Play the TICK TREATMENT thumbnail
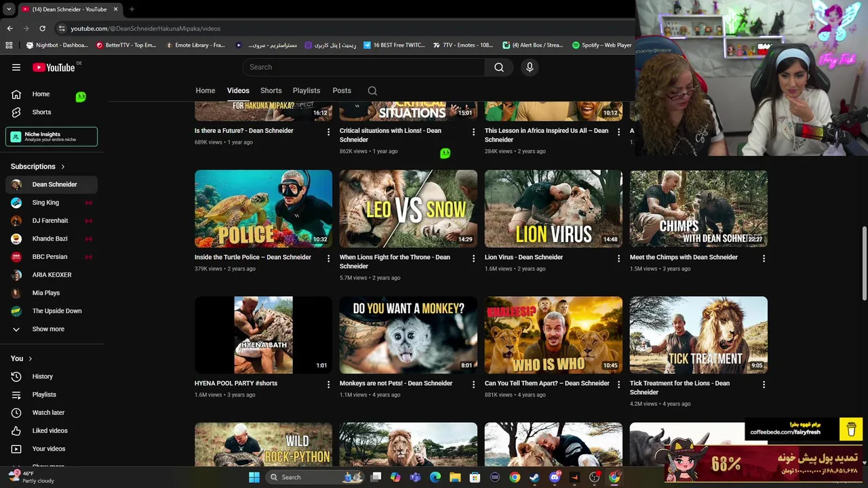Image resolution: width=868 pixels, height=488 pixels. pos(698,335)
